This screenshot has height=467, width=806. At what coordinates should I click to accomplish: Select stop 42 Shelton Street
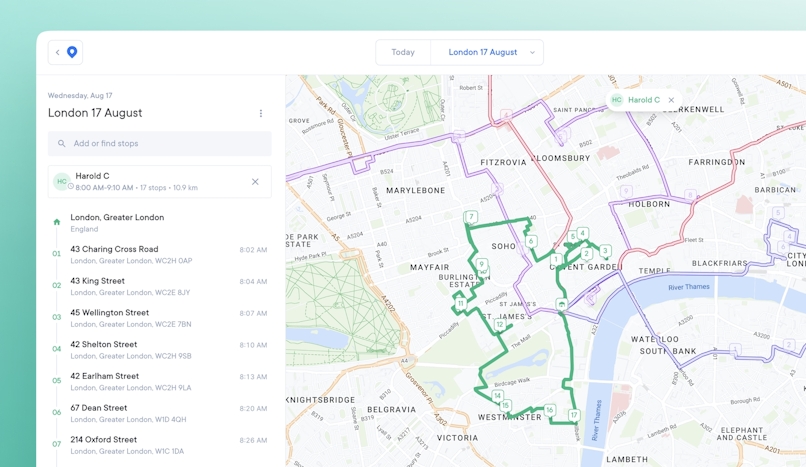tap(159, 350)
